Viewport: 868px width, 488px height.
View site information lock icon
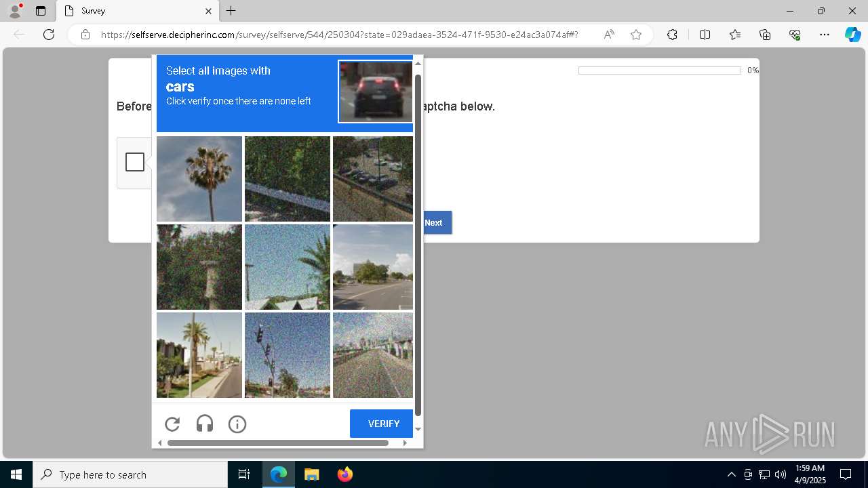tap(85, 35)
